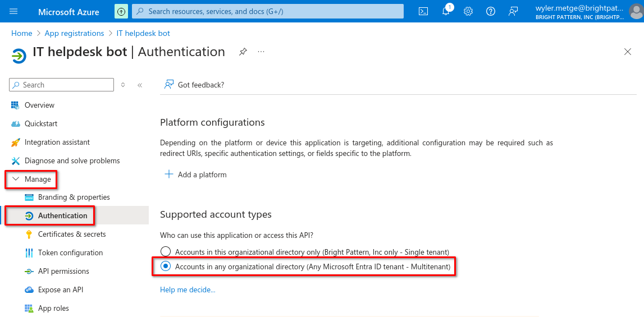
Task: Click the Diagnose wrench icon
Action: click(16, 160)
